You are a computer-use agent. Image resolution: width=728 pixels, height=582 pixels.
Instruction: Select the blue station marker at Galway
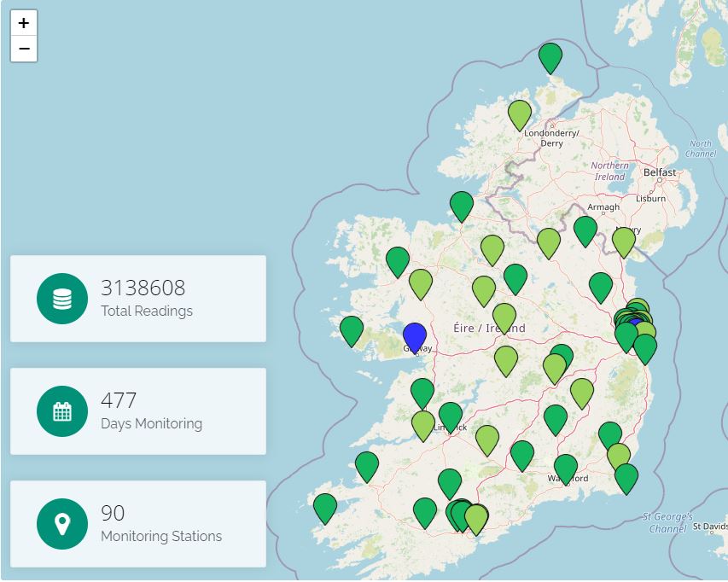[415, 336]
